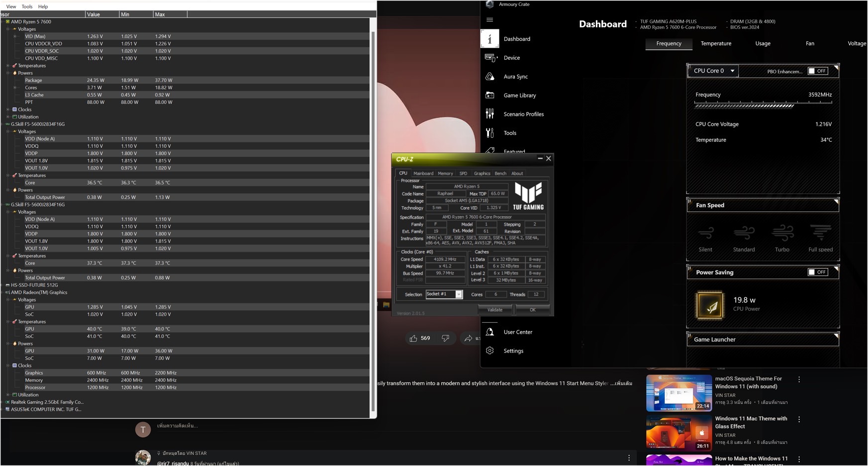Open the Tools menu in the sensor window
Viewport: 868px width, 466px height.
coord(27,6)
